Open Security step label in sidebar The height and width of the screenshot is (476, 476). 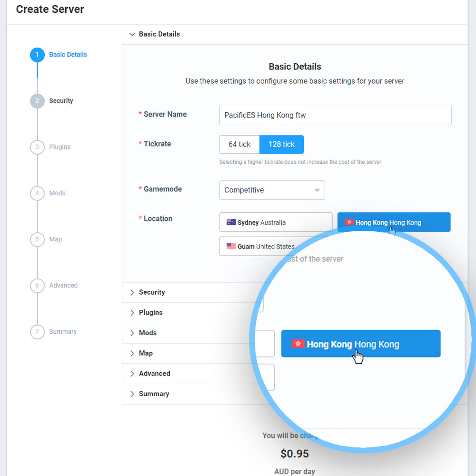click(61, 101)
